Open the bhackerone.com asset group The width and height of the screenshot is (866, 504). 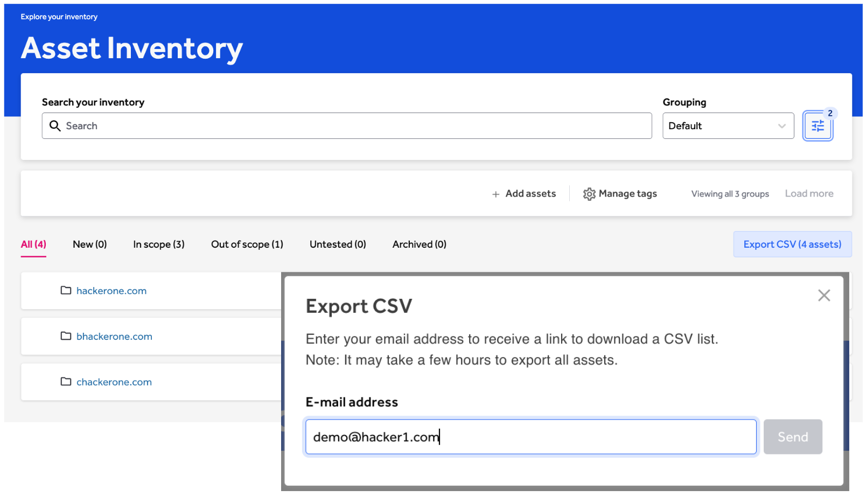(x=114, y=337)
